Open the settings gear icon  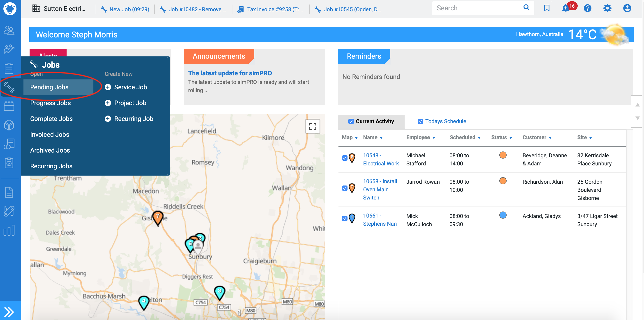click(607, 8)
